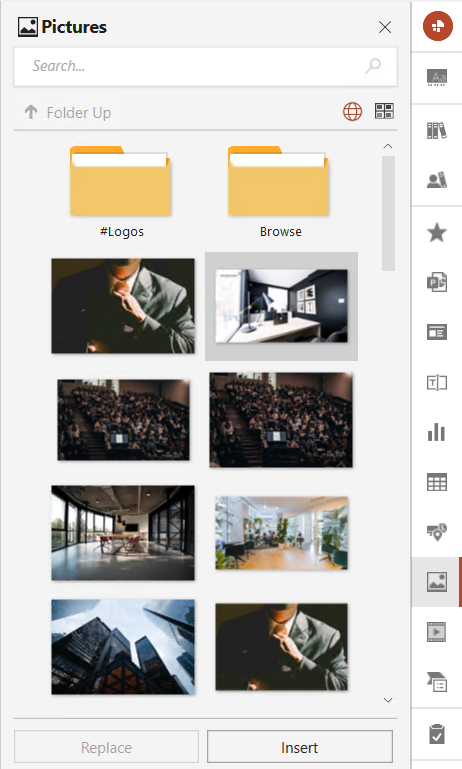Select the bright office with plants thumbnail
The image size is (462, 769).
pyautogui.click(x=282, y=533)
